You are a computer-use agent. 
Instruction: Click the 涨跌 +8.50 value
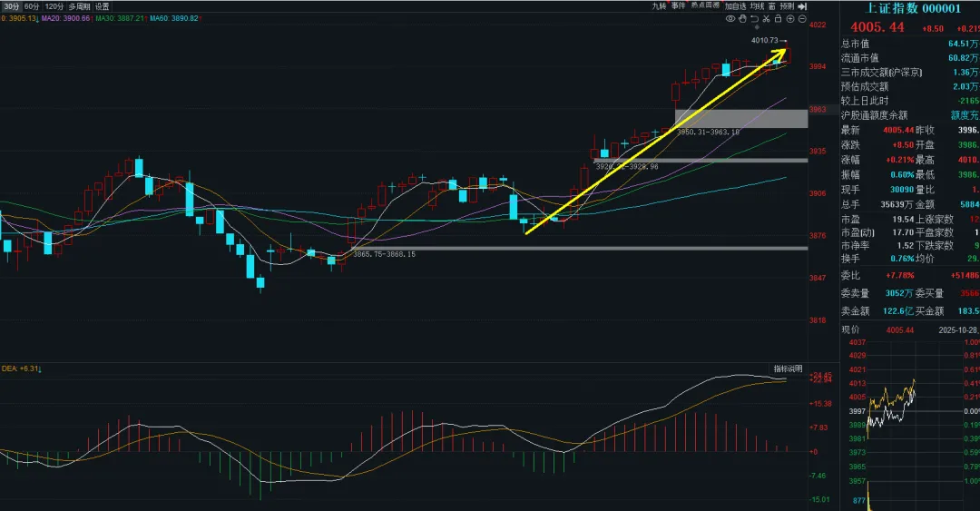click(x=903, y=145)
